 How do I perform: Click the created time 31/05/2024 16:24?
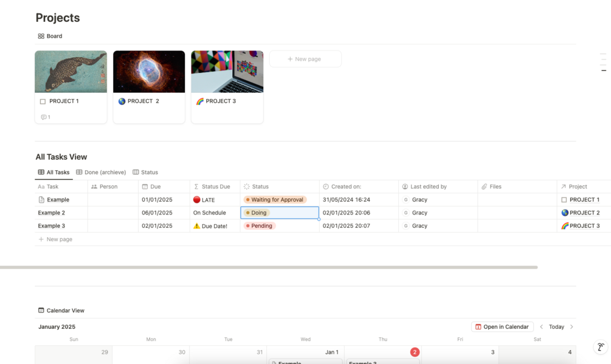coord(347,200)
